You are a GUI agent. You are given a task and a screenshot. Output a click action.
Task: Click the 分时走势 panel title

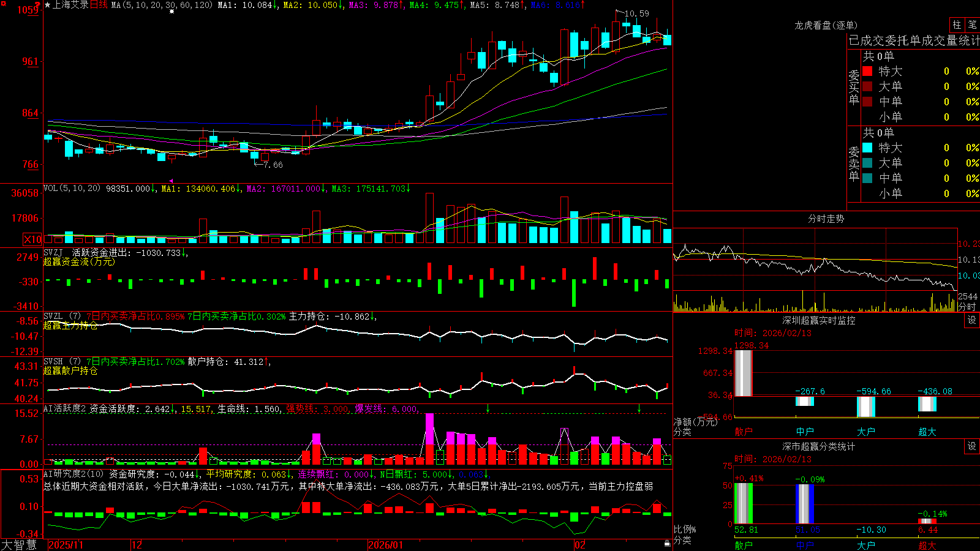826,219
